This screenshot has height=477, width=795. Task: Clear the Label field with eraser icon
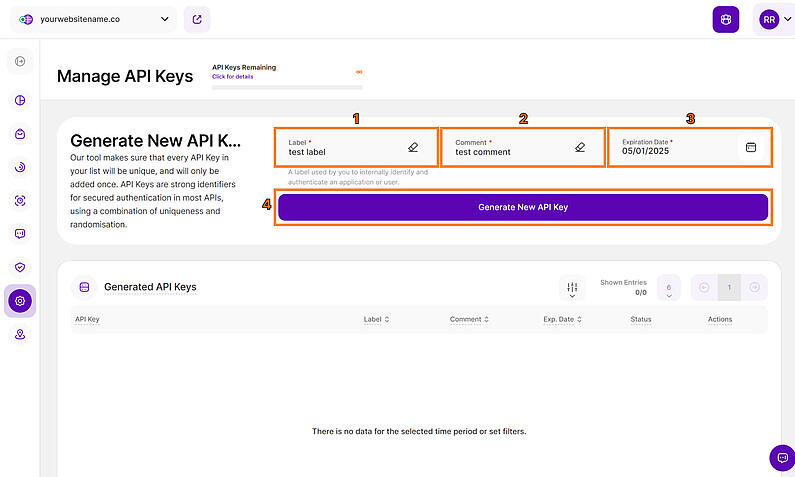pos(413,147)
